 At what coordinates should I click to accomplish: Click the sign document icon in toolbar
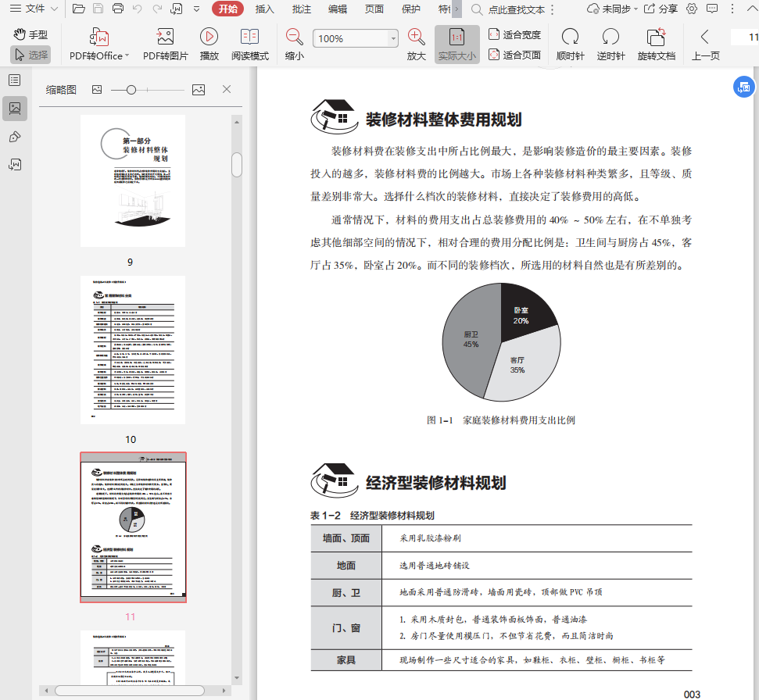(177, 9)
